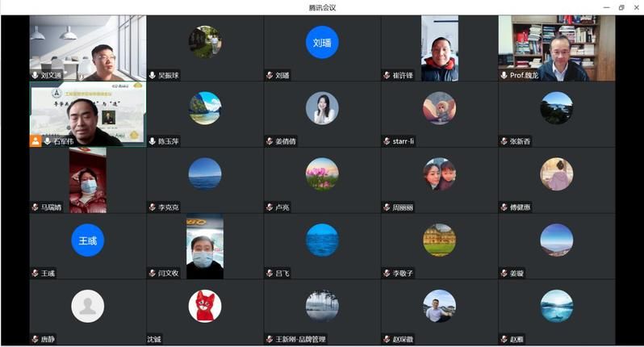Click the muted mic icon next to 唐静
The image size is (644, 347).
[35, 339]
